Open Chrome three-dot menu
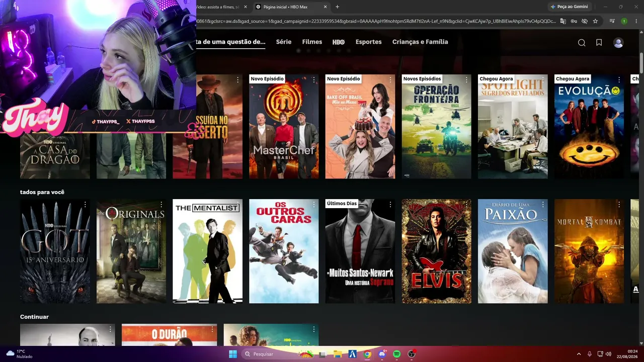This screenshot has width=644, height=362. coord(635,21)
